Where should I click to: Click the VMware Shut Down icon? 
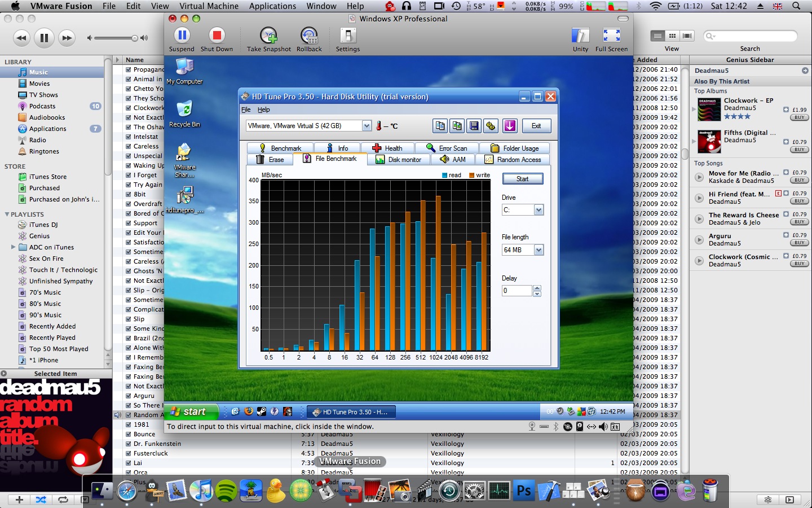coord(217,36)
